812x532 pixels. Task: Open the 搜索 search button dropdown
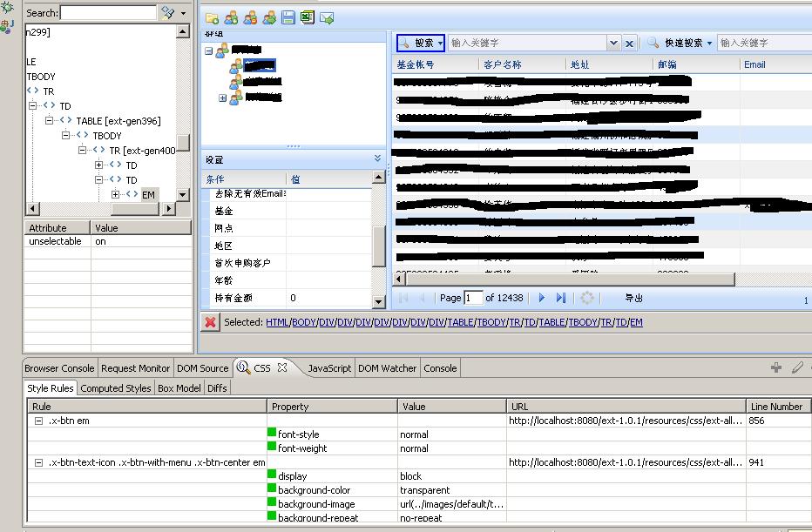click(441, 43)
